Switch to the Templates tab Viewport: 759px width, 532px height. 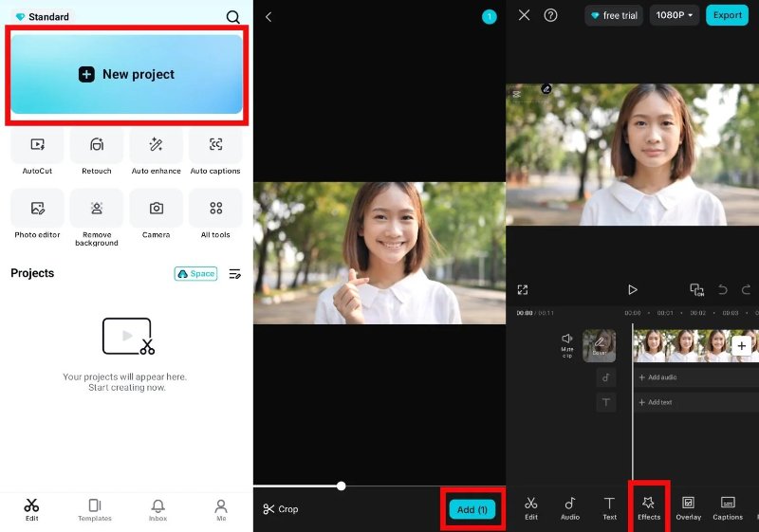(95, 509)
